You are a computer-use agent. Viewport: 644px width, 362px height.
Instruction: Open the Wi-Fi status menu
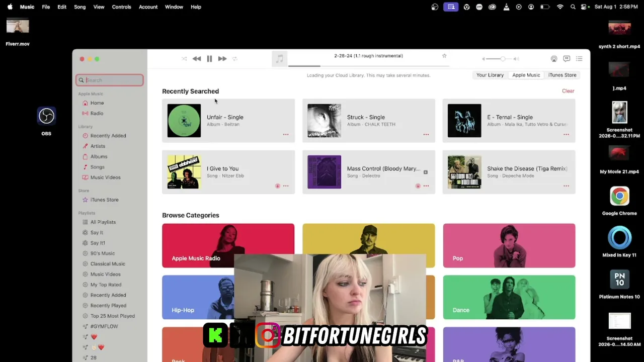tap(560, 7)
